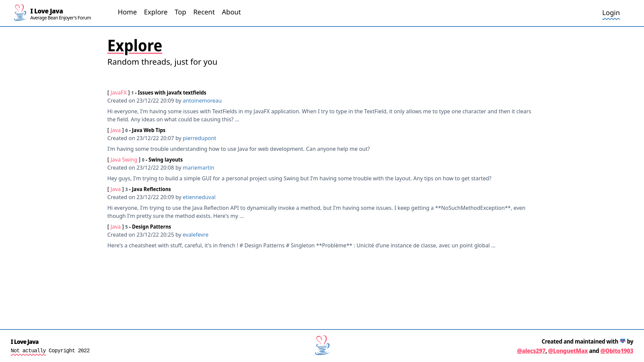Navigate to the Top section

[180, 12]
